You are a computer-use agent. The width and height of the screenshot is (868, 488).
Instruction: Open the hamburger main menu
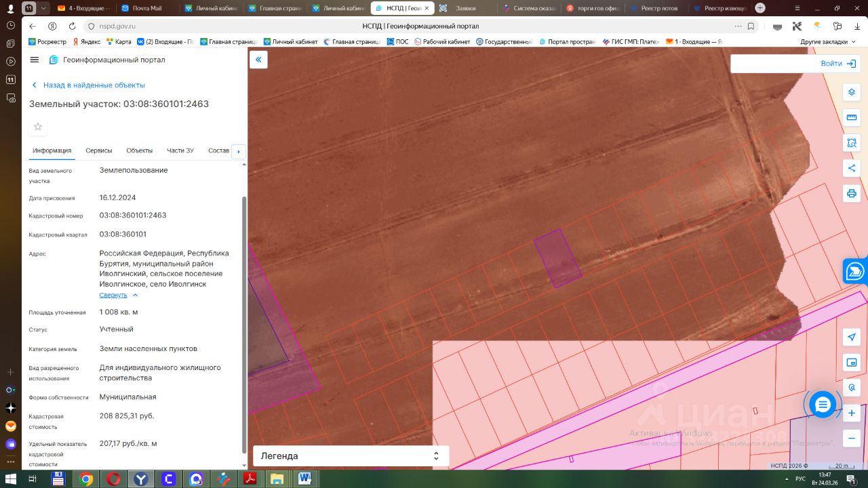35,60
